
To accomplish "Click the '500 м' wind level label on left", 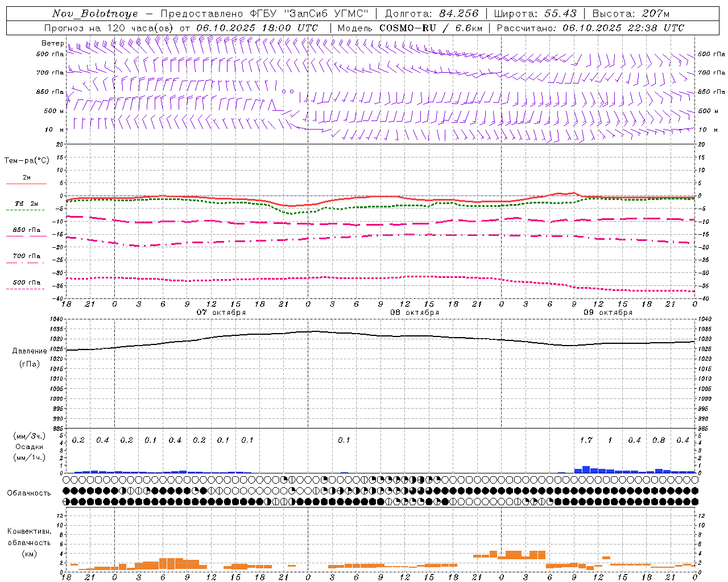I will [x=54, y=111].
